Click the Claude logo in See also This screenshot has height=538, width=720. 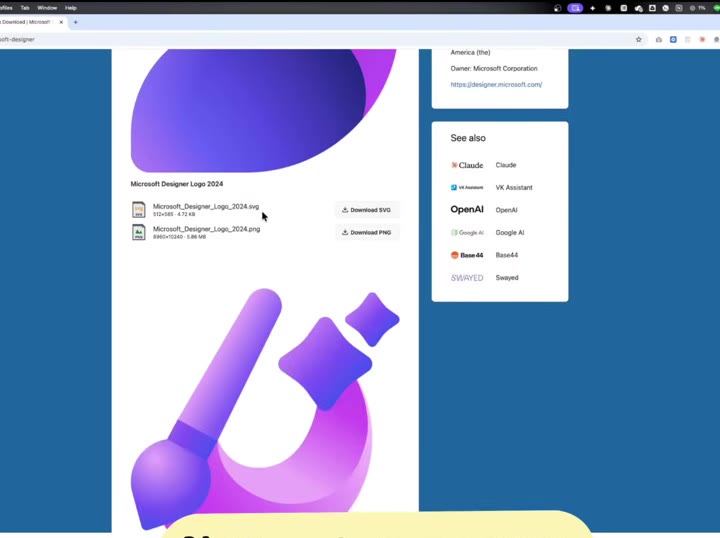(467, 165)
